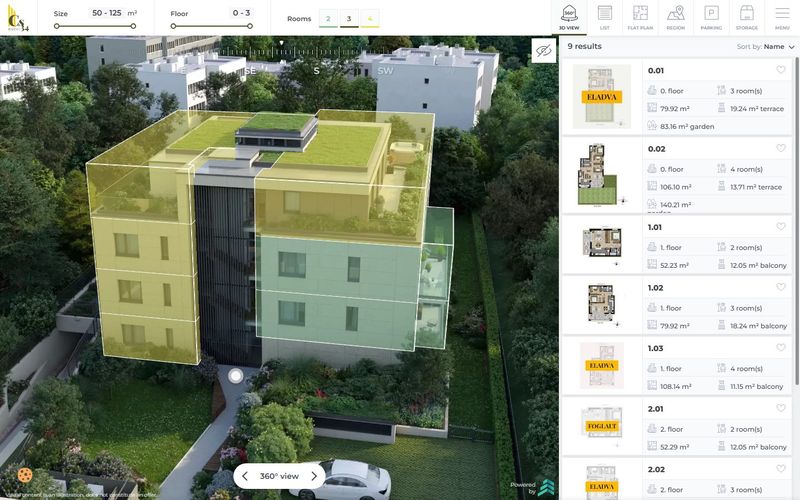Select apartment title 1.02
Screen dimensions: 800x500
click(x=656, y=288)
